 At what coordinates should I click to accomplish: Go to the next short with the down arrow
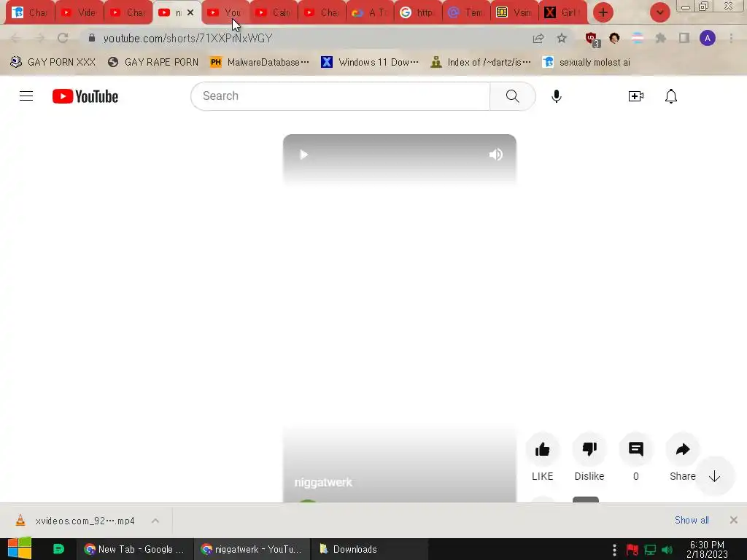click(714, 476)
